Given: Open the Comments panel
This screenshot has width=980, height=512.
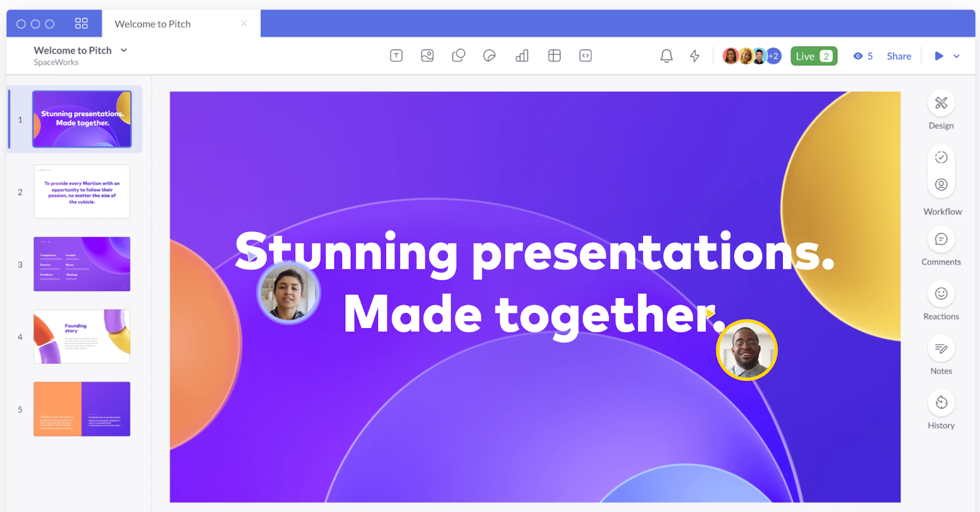Looking at the screenshot, I should point(941,239).
